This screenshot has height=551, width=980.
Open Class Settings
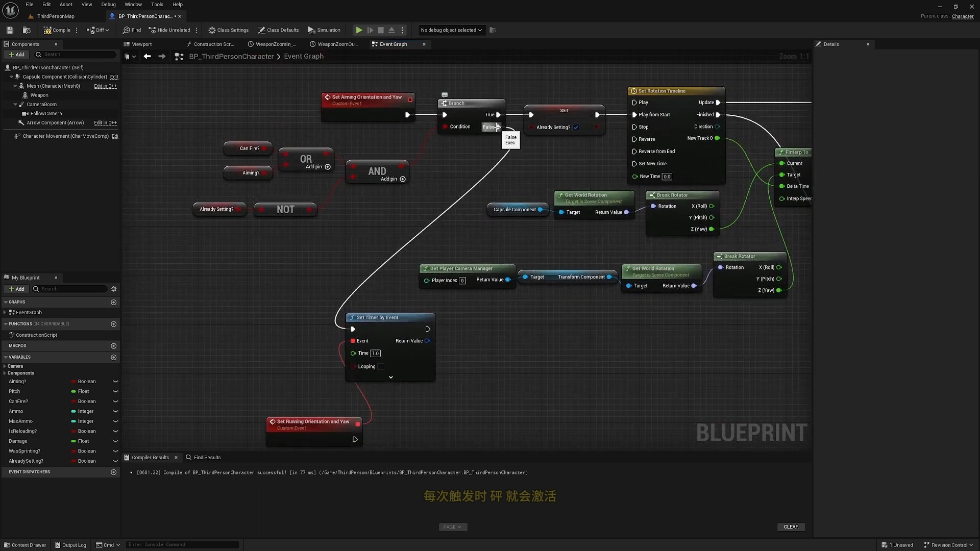coord(229,30)
